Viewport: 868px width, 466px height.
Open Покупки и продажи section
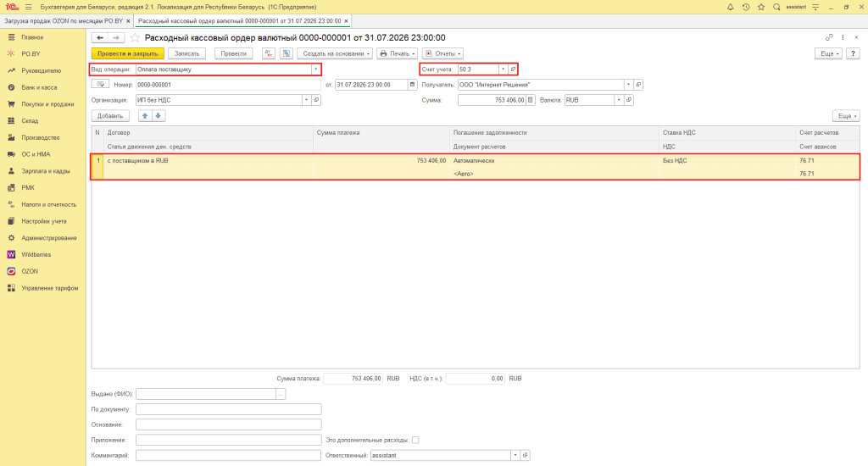[x=47, y=104]
